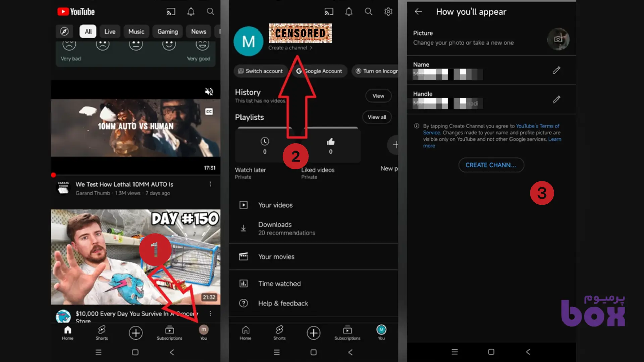Expand Create a channel chevron
Viewport: 644px width, 362px height.
pyautogui.click(x=311, y=48)
